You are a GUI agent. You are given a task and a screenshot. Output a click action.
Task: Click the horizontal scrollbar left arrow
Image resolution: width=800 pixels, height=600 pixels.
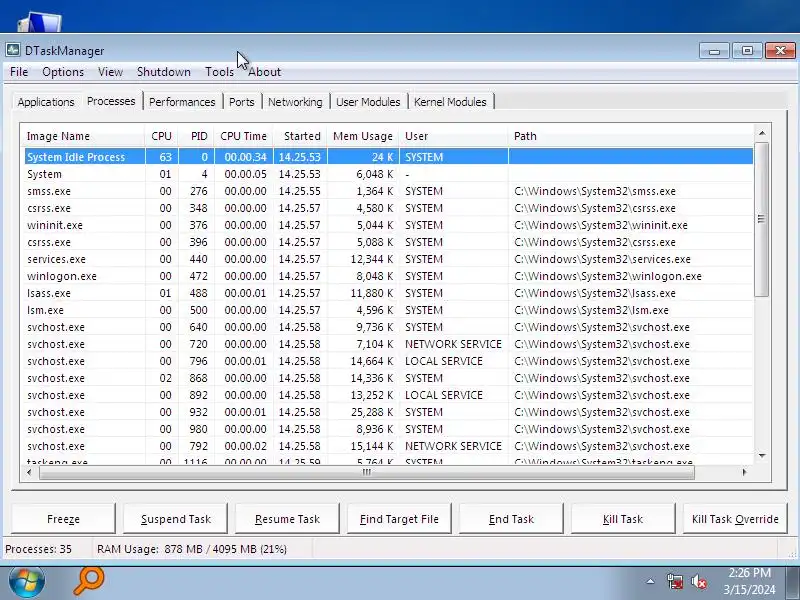pyautogui.click(x=29, y=472)
